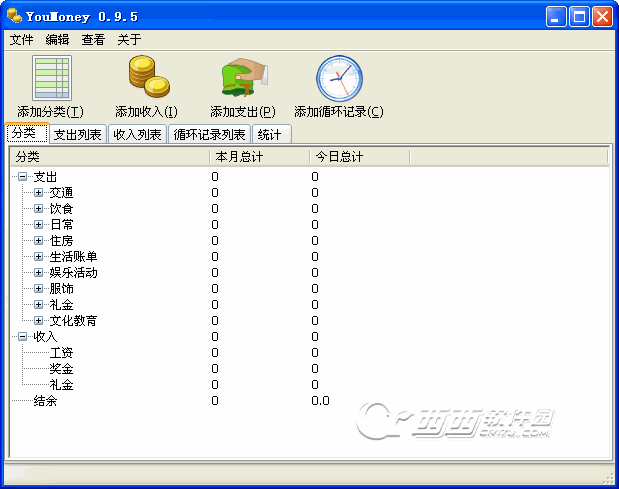Select the 奖金 income item
The width and height of the screenshot is (619, 489).
[x=61, y=369]
